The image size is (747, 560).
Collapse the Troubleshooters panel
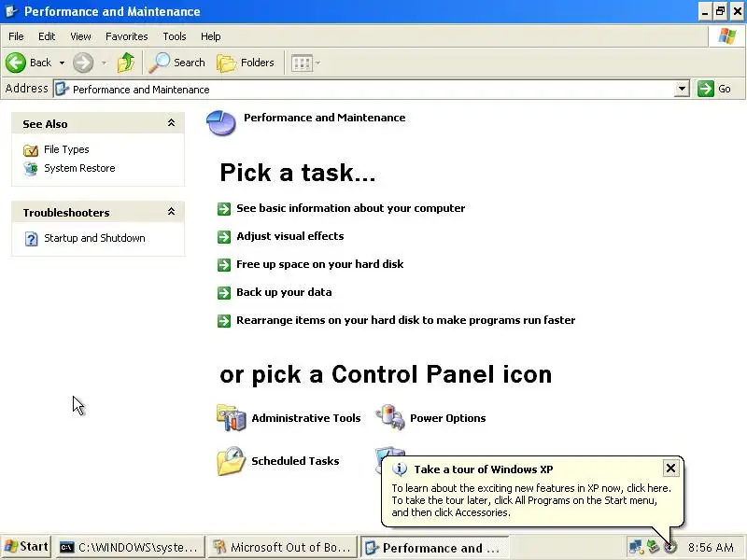(x=172, y=212)
